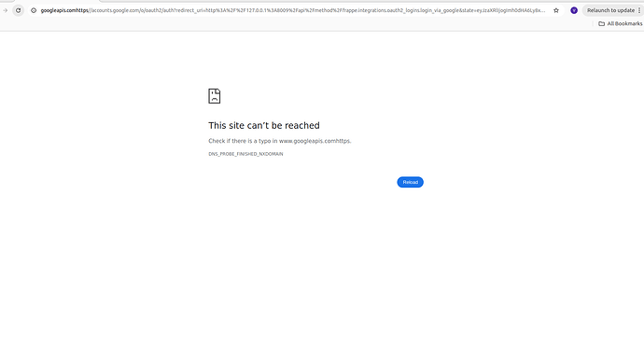Reload the page using toolbar refresh icon

pos(18,10)
